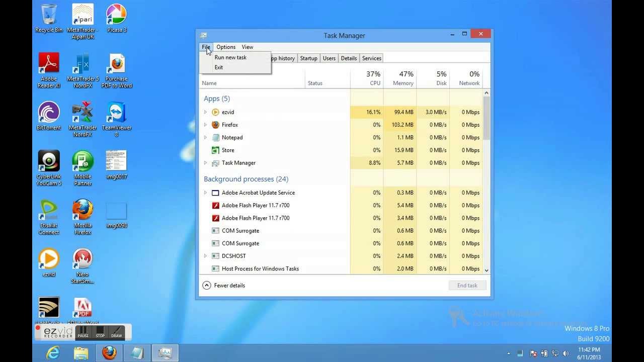
Task: Select the TeamViewer 8 desktop icon
Action: click(x=117, y=119)
